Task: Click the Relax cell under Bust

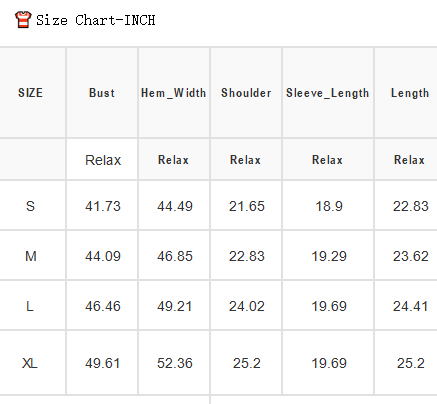Action: pos(103,160)
